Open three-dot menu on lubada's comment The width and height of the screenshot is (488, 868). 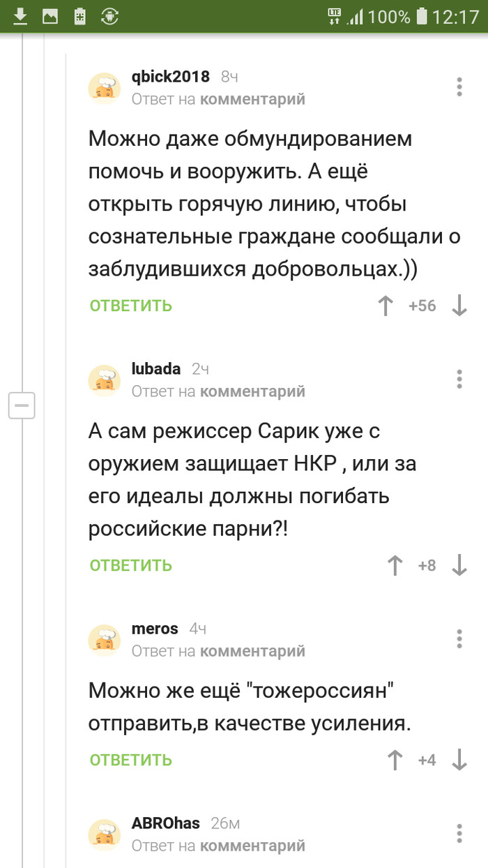coord(459,379)
